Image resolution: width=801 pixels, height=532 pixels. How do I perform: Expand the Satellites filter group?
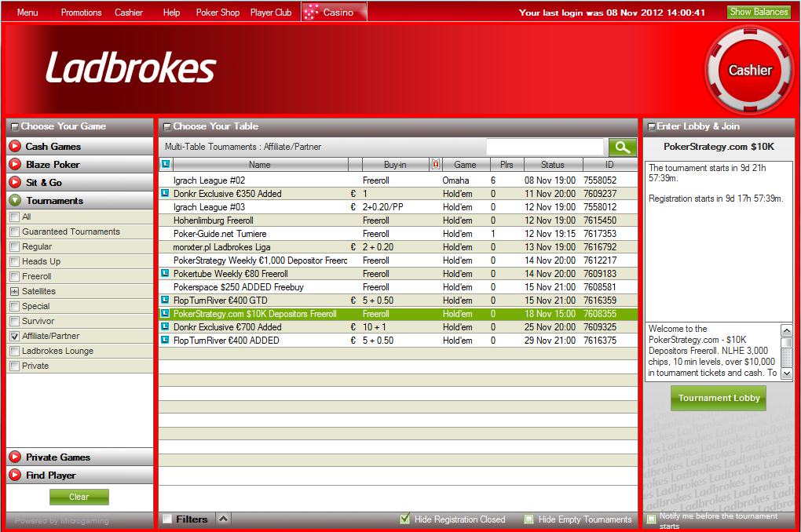coord(15,292)
